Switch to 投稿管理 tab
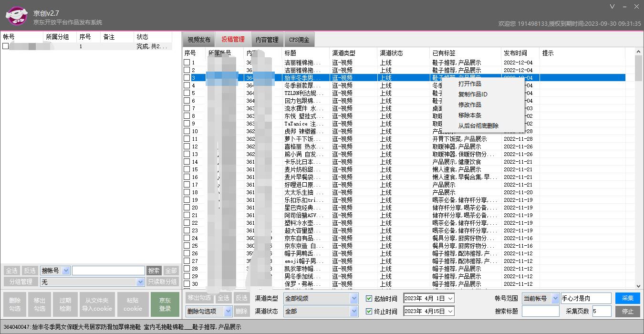Viewport: 644px width, 334px height. tap(233, 40)
